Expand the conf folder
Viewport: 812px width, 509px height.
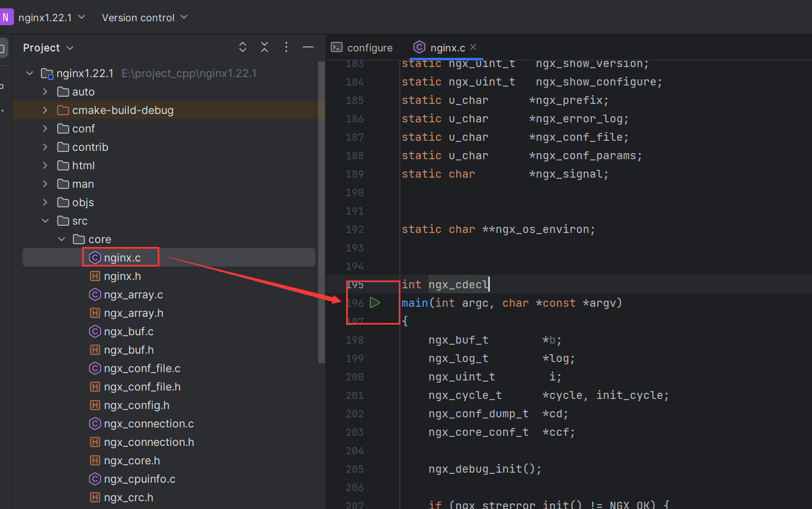point(45,129)
